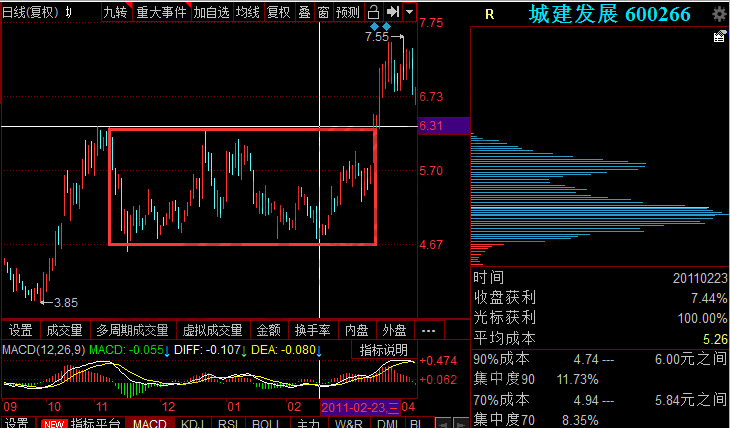This screenshot has width=730, height=428.
Task: Expand the toolbar dropdown arrow
Action: pos(410,12)
